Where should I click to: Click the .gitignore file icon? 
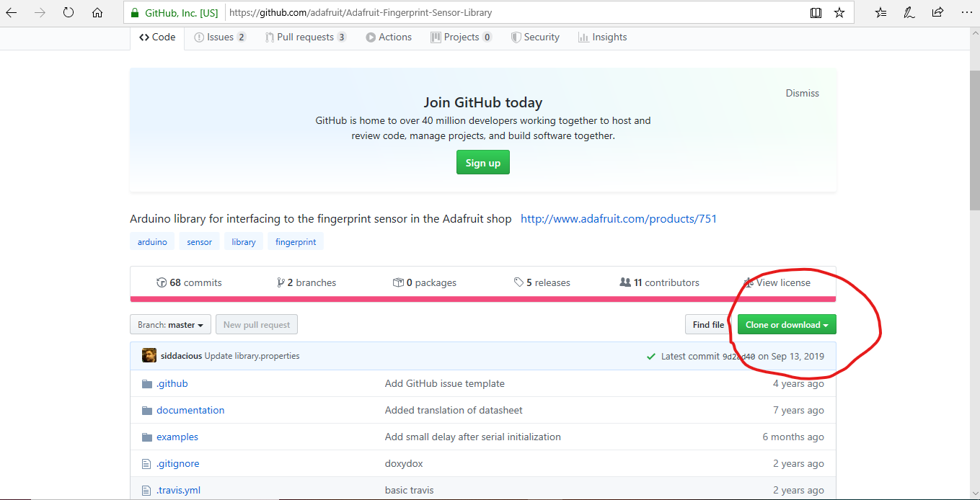(147, 463)
